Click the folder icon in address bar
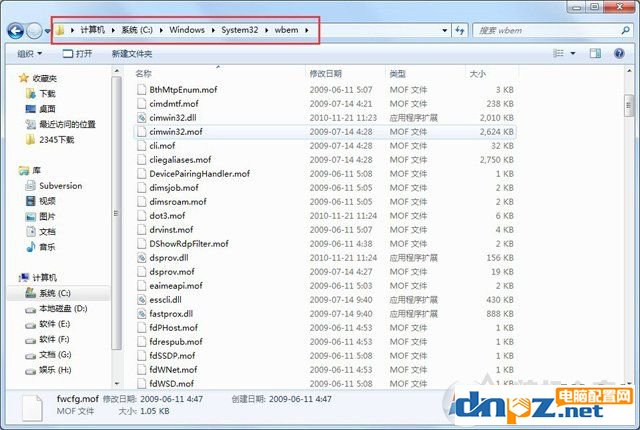This screenshot has width=640, height=430. pyautogui.click(x=60, y=30)
